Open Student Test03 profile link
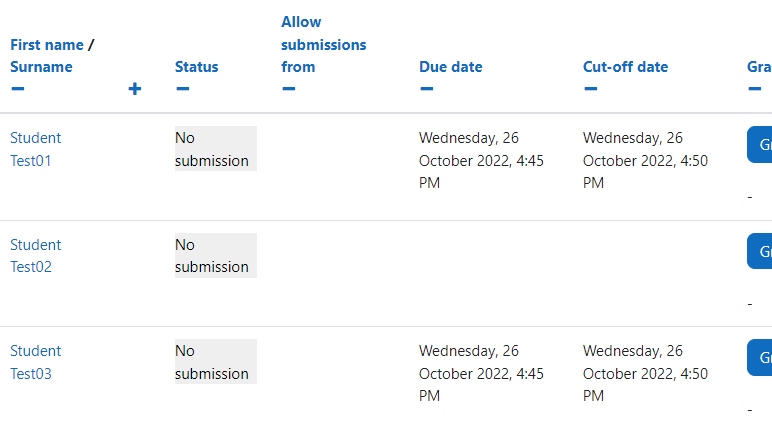Viewport: 772px width, 430px height. (35, 362)
